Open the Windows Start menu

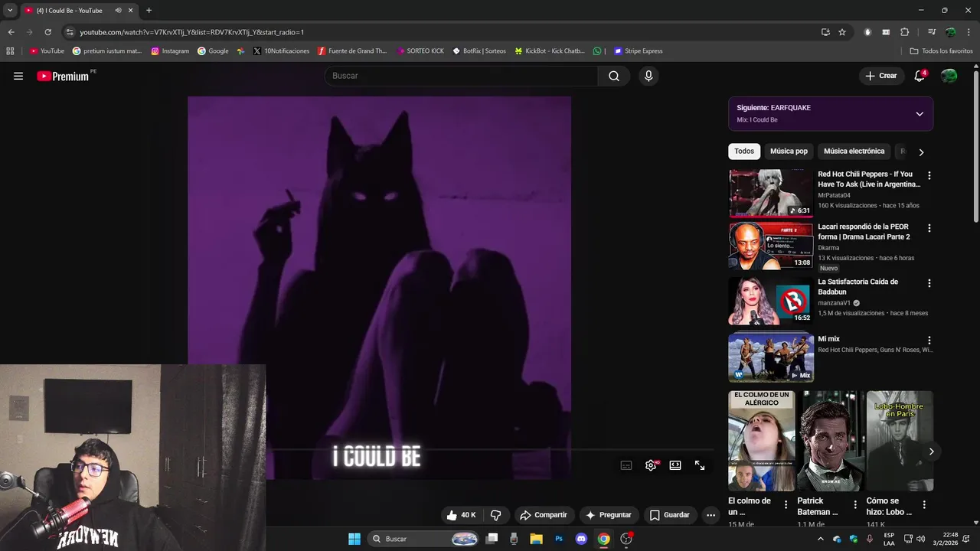point(354,539)
